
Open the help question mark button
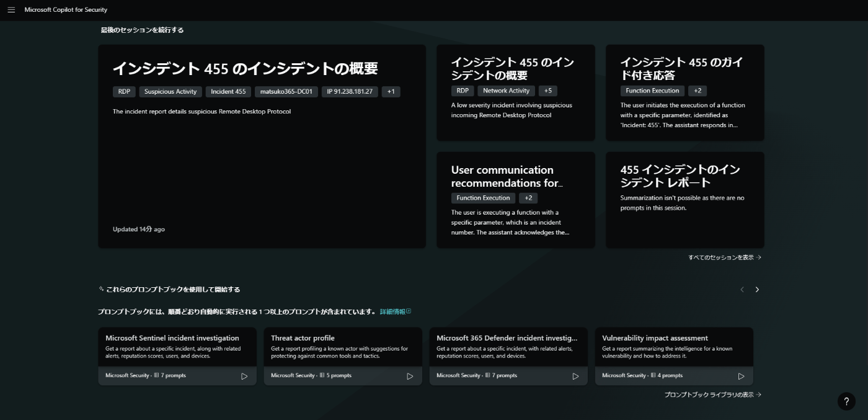pyautogui.click(x=846, y=401)
